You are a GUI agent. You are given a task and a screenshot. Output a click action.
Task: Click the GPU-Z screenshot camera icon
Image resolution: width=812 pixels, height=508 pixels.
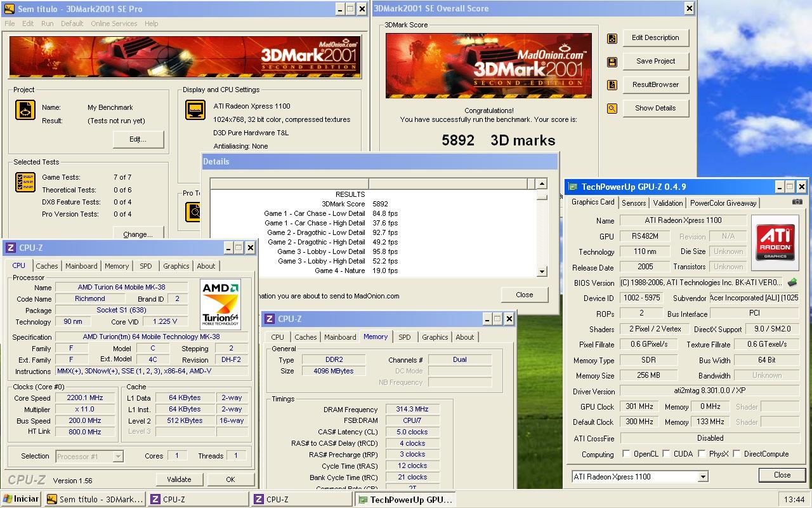coord(797,202)
